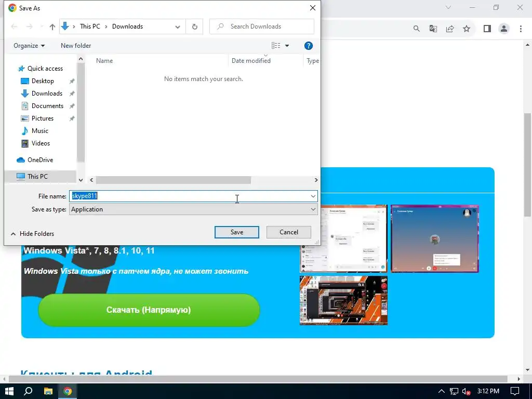Click the browser page horizontal scrollbar

tap(258, 379)
